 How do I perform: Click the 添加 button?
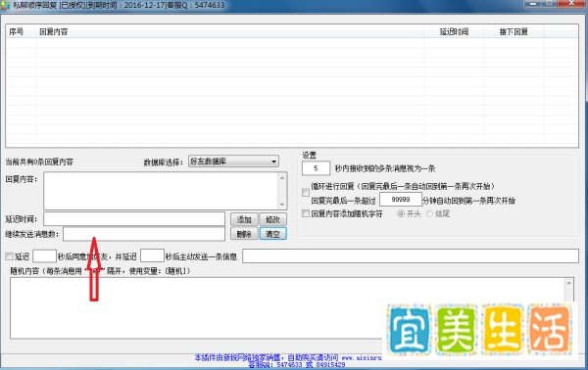click(x=244, y=219)
